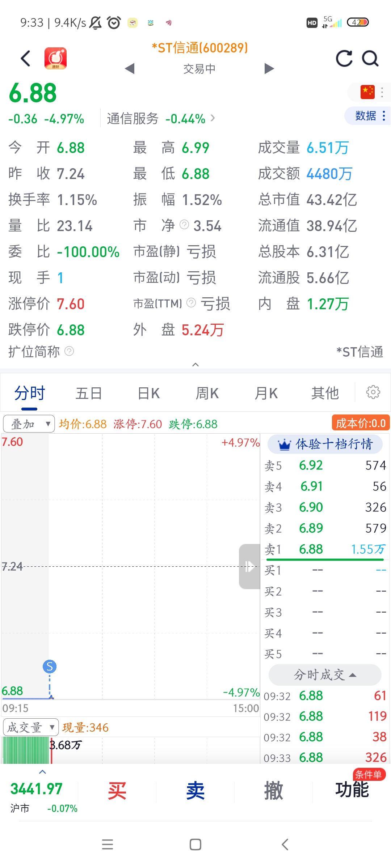
Task: Open 通信服务 sector link
Action: [161, 119]
